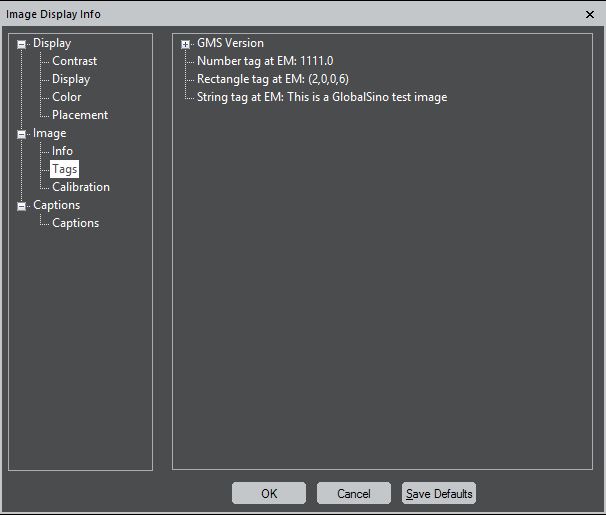Click the Save Defaults button
Screen dimensions: 606x515
(x=439, y=493)
